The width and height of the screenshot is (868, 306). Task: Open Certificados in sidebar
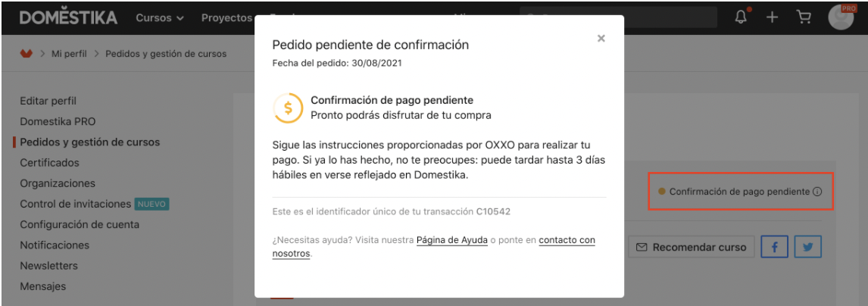(x=50, y=163)
